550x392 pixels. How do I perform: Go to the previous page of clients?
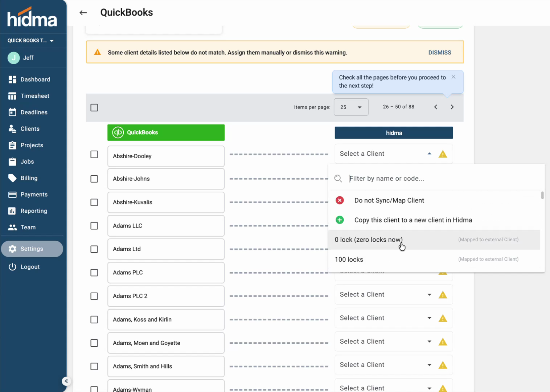click(436, 107)
